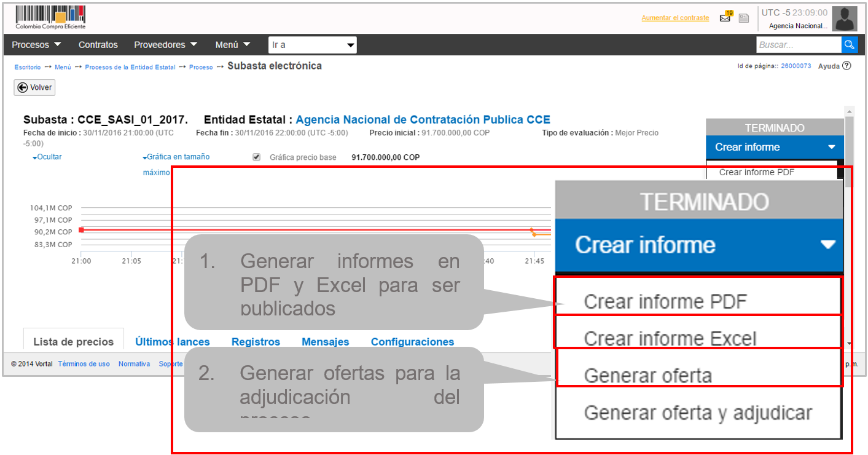Viewport: 868px width, 455px height.
Task: Collapse the section using Ocultar
Action: pyautogui.click(x=48, y=157)
